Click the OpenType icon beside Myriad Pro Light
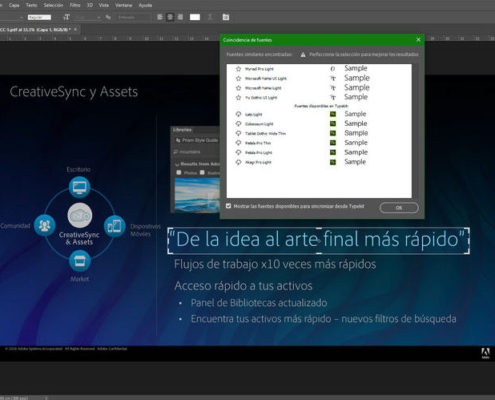 333,69
